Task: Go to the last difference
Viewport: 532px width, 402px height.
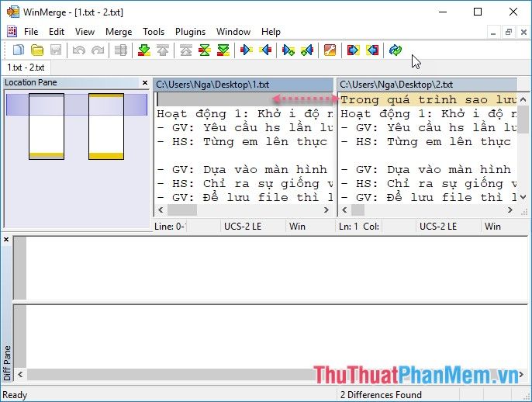Action: point(223,50)
